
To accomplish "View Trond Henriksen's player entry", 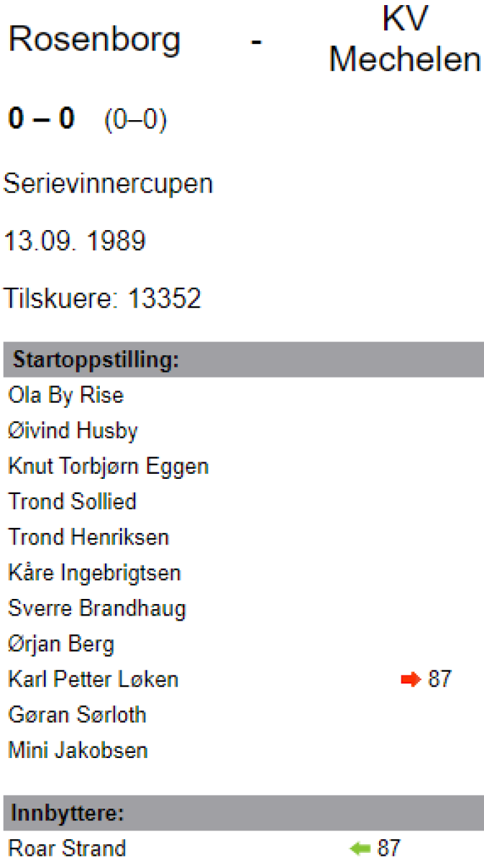I will (x=88, y=537).
